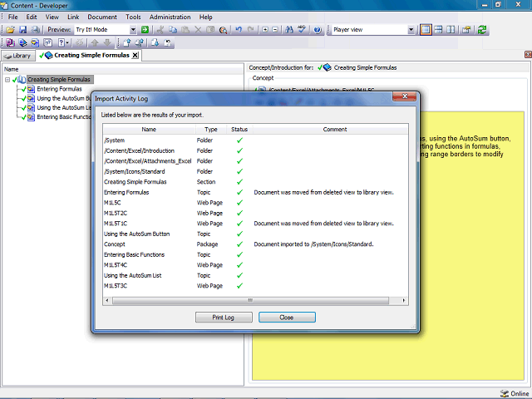532x399 pixels.
Task: Click the log's horizontal scrollbar thumb
Action: (x=250, y=300)
